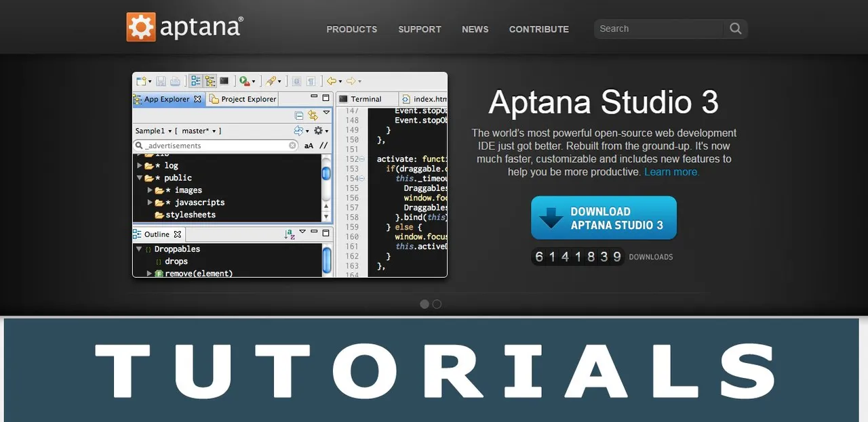This screenshot has width=868, height=422.
Task: Click the Aptana gear logo
Action: click(141, 27)
